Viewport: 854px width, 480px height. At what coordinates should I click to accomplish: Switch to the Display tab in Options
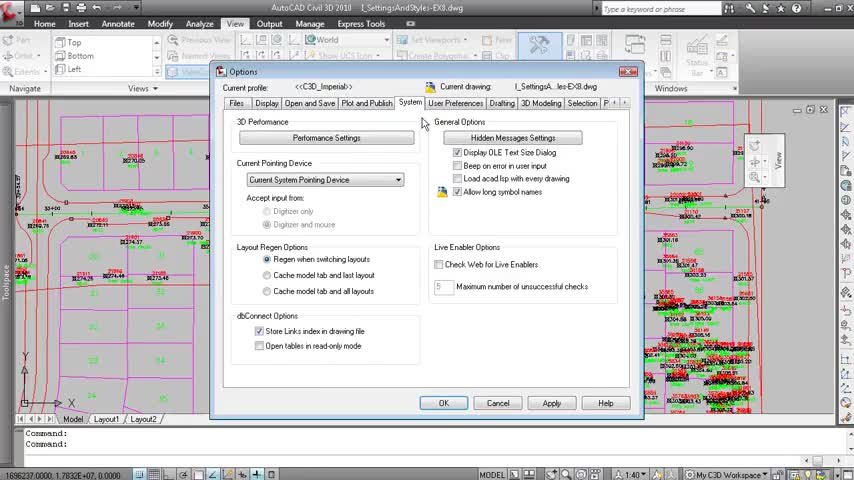pyautogui.click(x=266, y=103)
